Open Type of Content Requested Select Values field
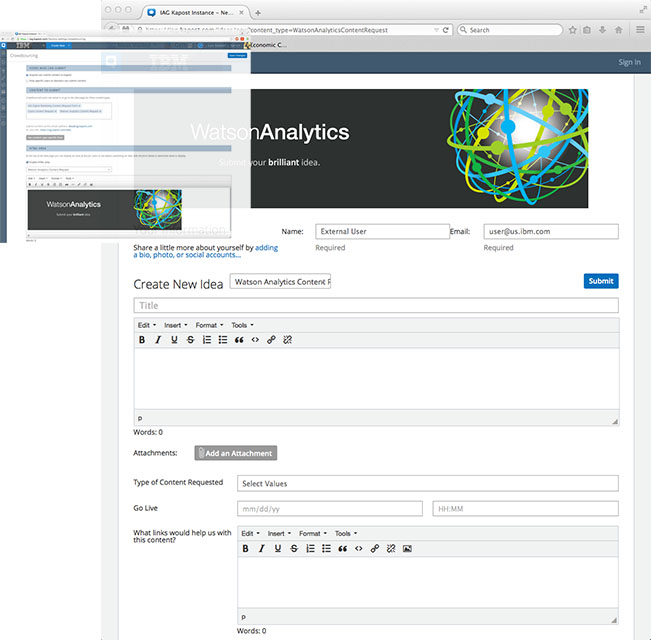 coord(428,484)
